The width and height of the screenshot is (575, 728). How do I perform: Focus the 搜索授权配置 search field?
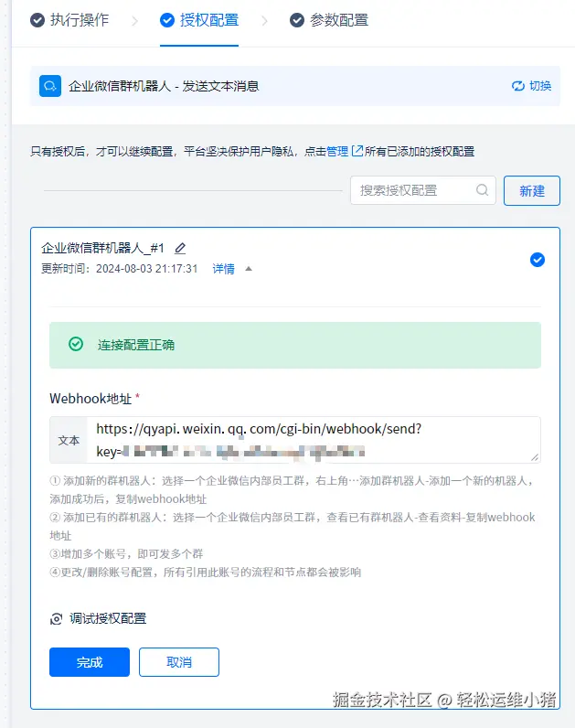pos(423,190)
